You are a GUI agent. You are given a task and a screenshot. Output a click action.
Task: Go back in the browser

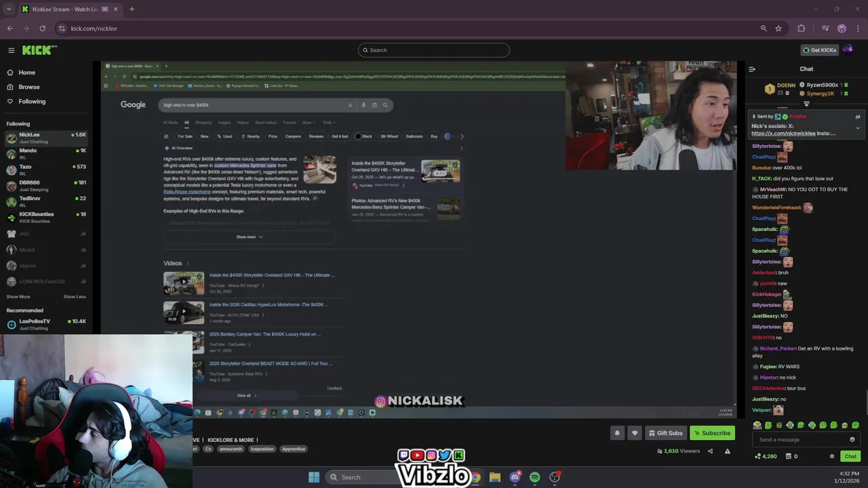pyautogui.click(x=9, y=28)
